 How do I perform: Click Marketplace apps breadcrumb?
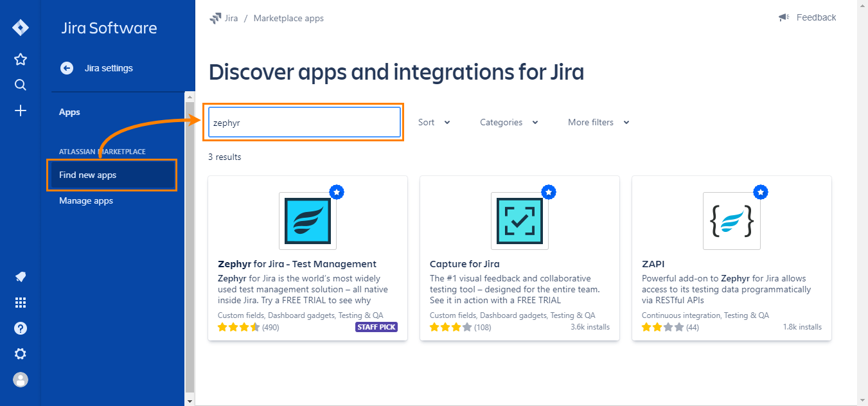pyautogui.click(x=288, y=18)
